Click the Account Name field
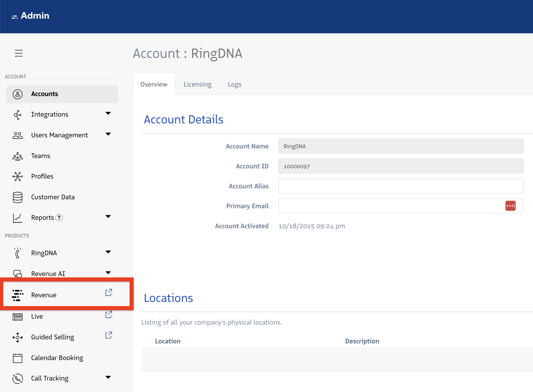Viewport: 533px width, 392px height. pyautogui.click(x=401, y=146)
